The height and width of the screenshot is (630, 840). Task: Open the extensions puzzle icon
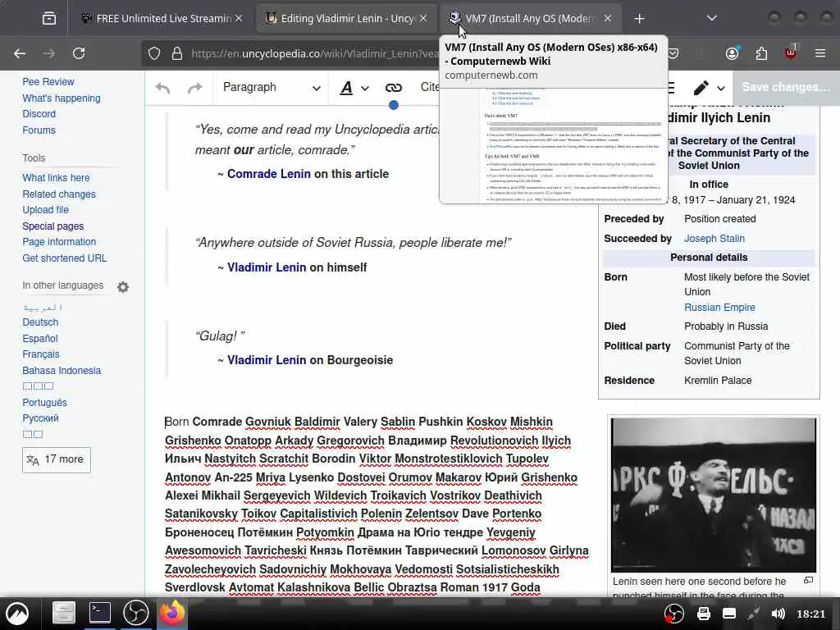pos(761,53)
